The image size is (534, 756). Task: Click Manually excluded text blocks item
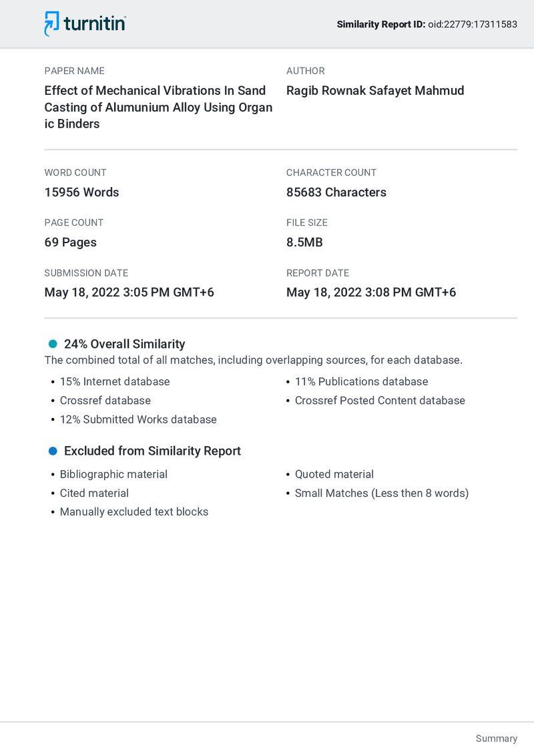pyautogui.click(x=134, y=512)
